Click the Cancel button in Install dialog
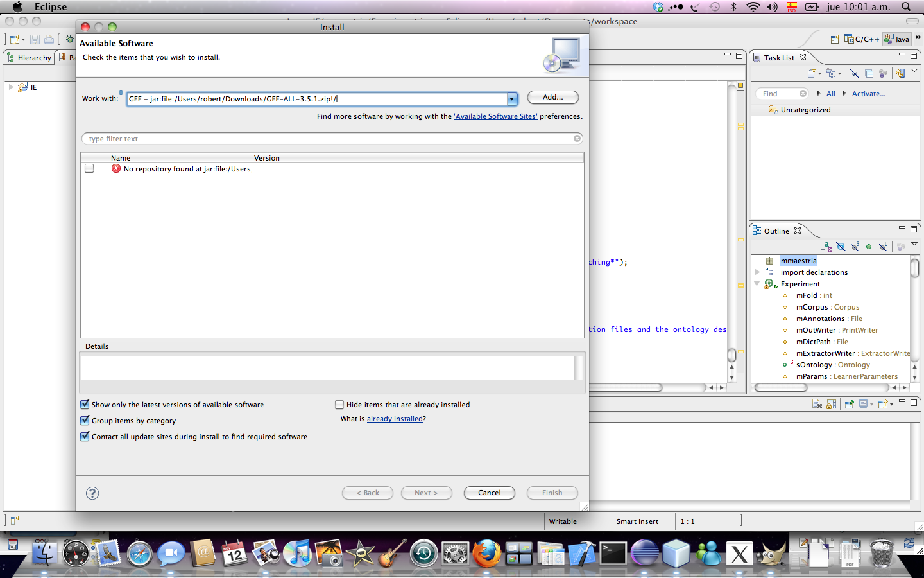 pos(489,493)
